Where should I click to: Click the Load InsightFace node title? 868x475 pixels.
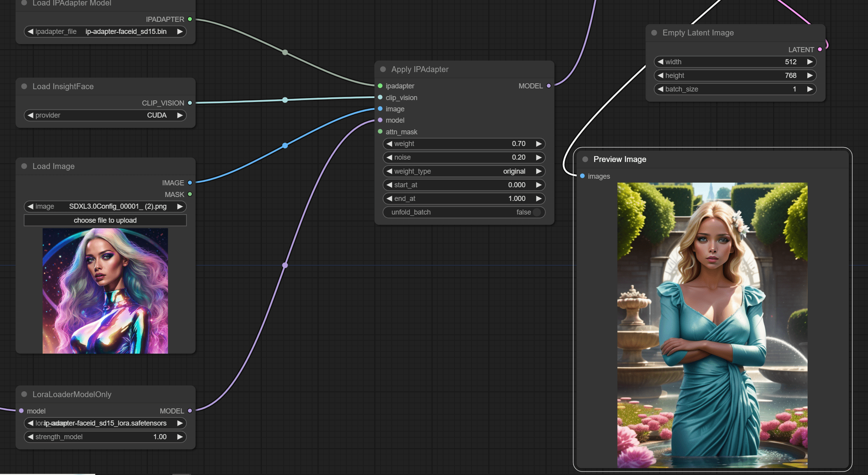tap(63, 86)
